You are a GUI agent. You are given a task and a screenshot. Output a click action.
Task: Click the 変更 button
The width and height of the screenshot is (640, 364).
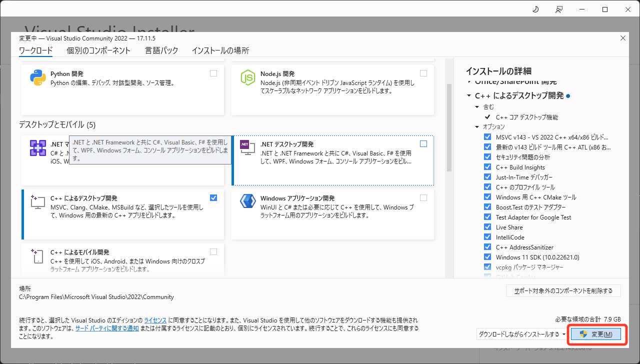(597, 334)
